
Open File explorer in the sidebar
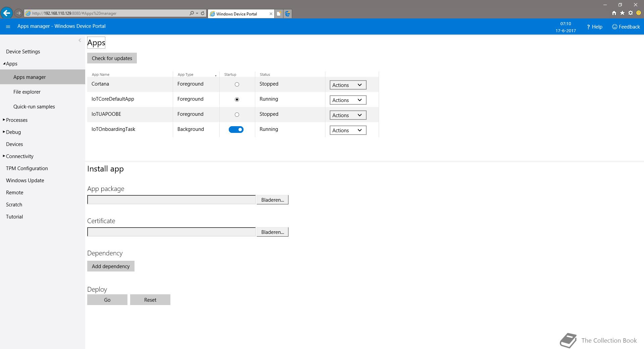27,92
